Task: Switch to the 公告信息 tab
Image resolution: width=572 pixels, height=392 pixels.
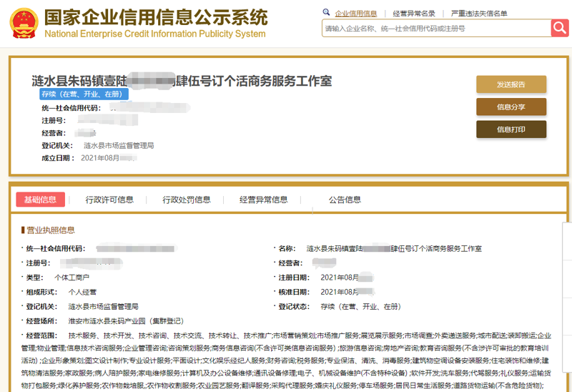Action: (x=345, y=200)
